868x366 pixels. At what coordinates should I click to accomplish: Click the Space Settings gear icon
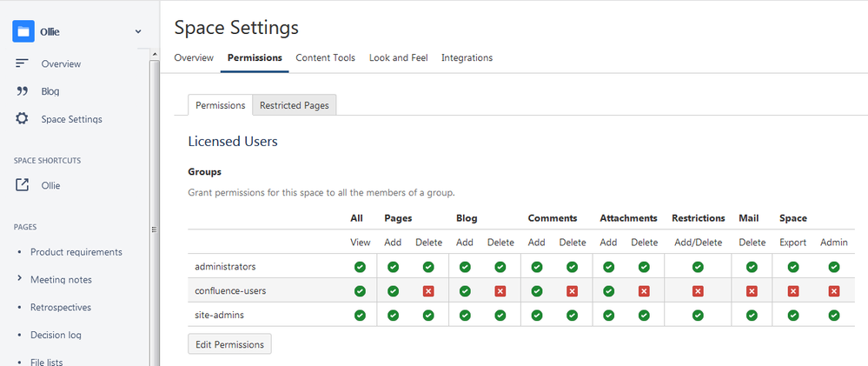pyautogui.click(x=23, y=118)
